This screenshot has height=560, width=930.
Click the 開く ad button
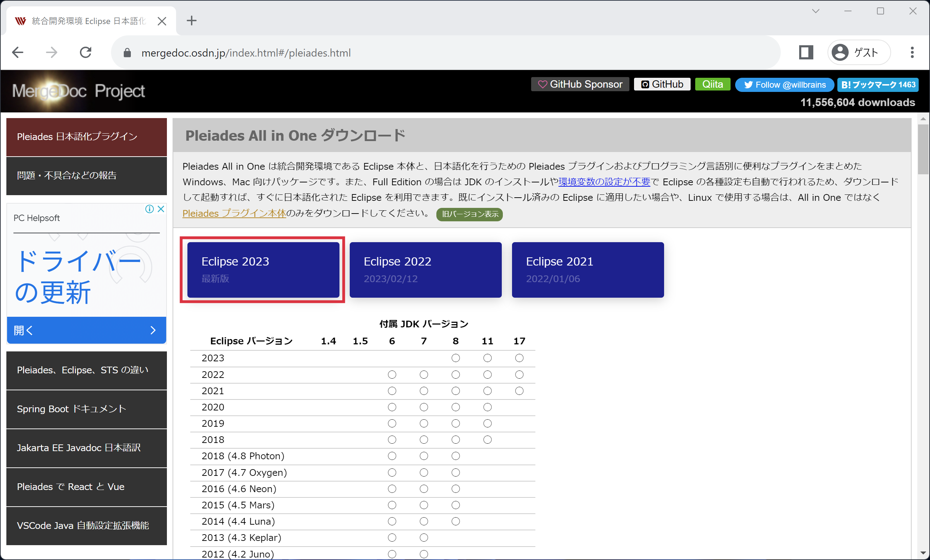click(x=86, y=330)
